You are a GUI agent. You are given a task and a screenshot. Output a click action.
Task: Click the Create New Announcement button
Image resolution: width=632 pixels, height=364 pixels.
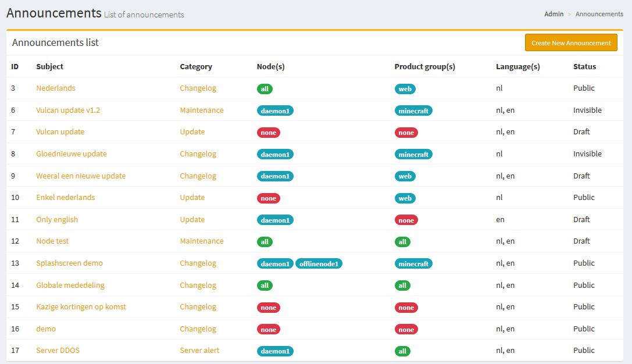click(x=570, y=43)
